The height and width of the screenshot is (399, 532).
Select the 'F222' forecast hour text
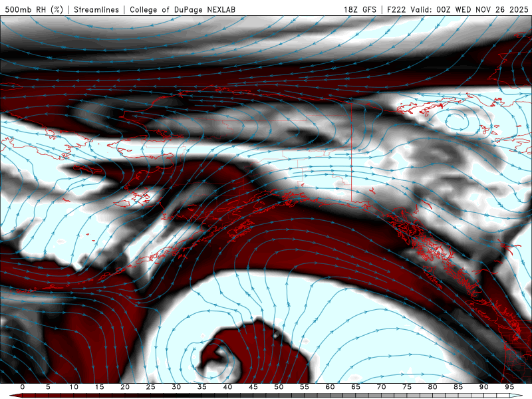pos(396,9)
